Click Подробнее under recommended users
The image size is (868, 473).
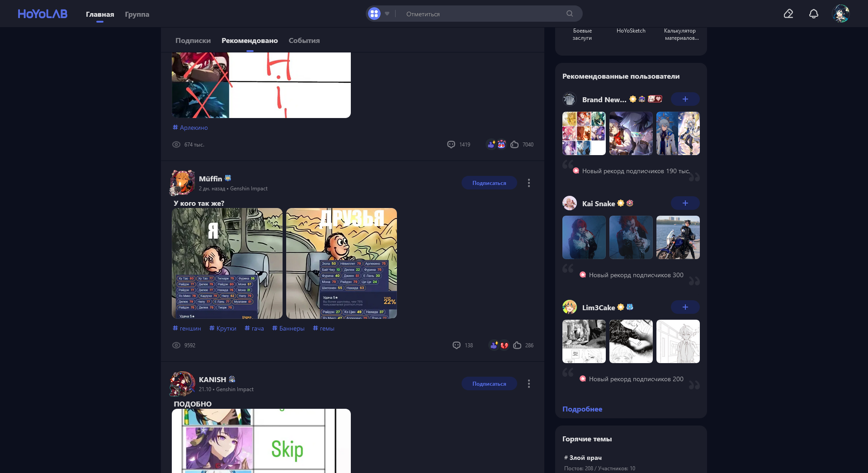coord(582,409)
